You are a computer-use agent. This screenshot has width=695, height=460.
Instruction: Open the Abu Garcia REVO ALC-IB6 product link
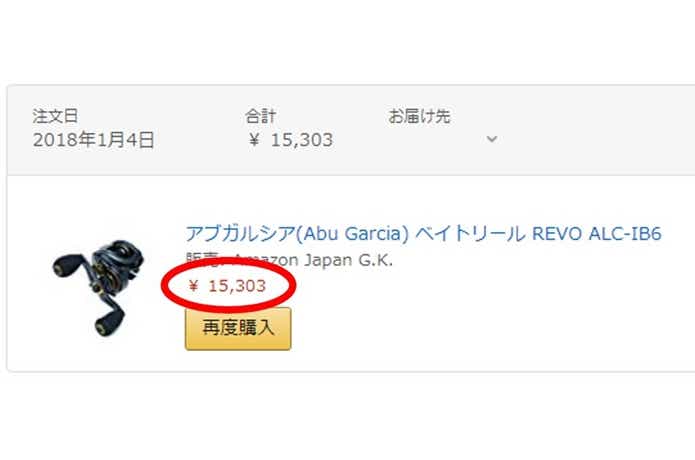point(423,234)
